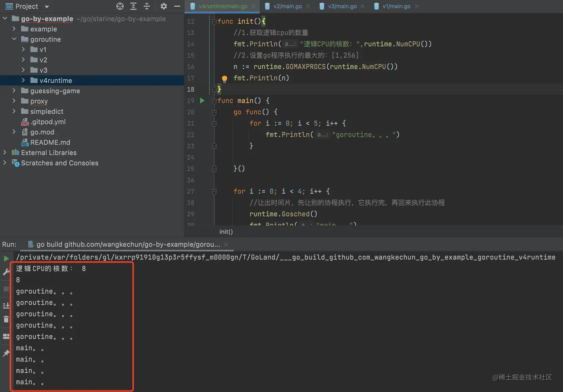The image size is (563, 392).
Task: Click the layout icon in Run panel
Action: click(x=6, y=336)
